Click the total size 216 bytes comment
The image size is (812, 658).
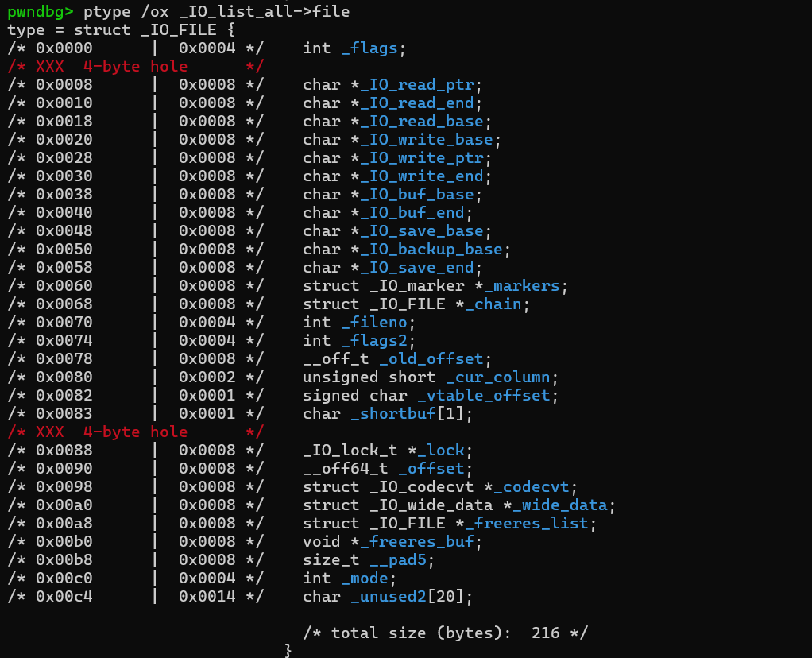[445, 633]
